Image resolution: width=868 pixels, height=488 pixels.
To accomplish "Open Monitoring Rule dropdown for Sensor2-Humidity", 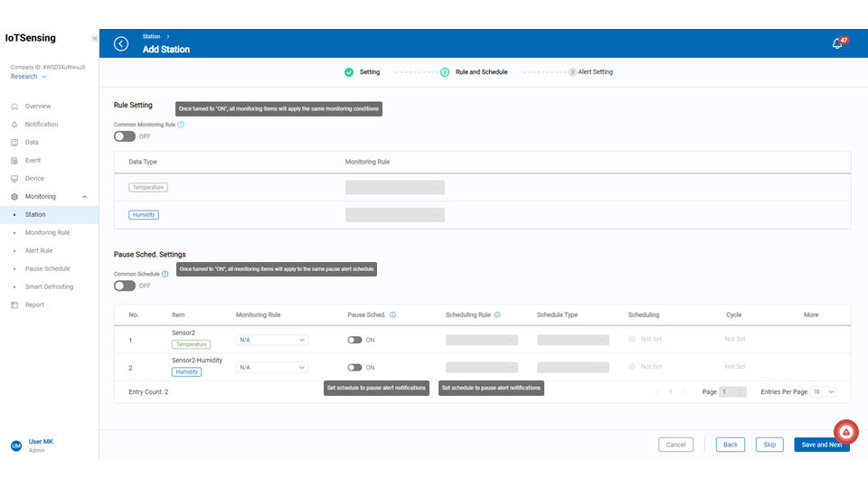I will [x=271, y=368].
